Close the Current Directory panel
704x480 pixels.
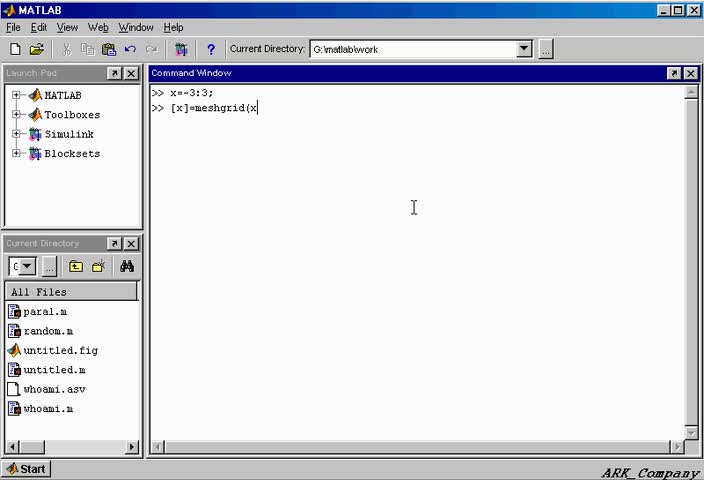point(131,243)
